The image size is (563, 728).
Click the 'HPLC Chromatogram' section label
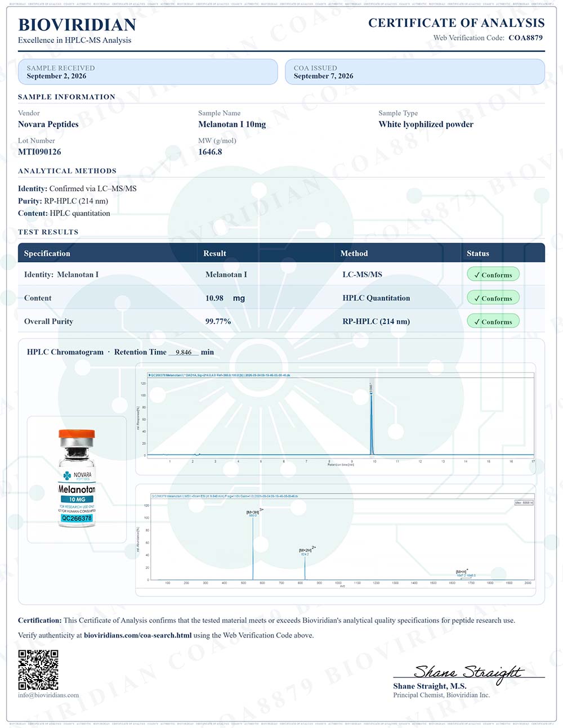[x=65, y=352]
